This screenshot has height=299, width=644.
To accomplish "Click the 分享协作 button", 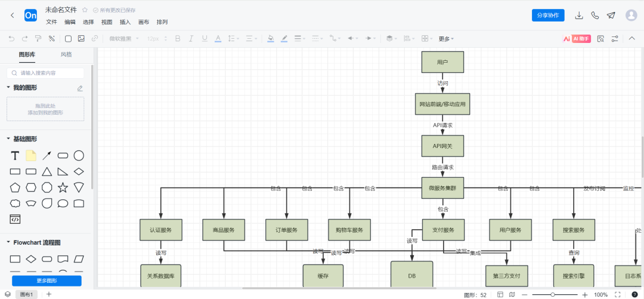I will coord(548,15).
